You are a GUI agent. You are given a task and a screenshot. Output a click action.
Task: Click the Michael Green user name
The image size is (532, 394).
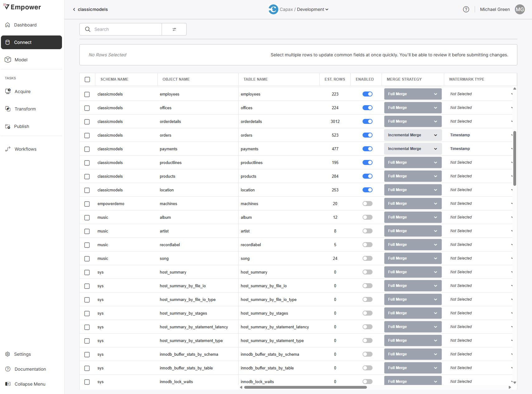tap(495, 9)
